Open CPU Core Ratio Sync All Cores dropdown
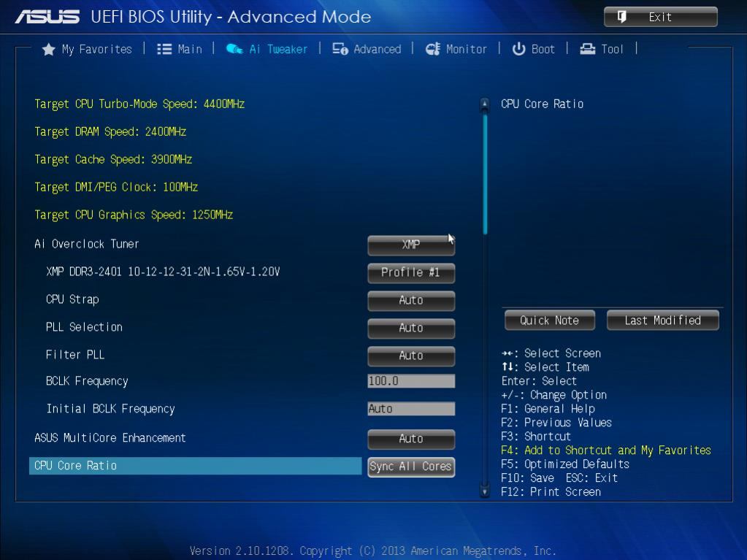Screen dimensions: 747x560 pos(411,467)
